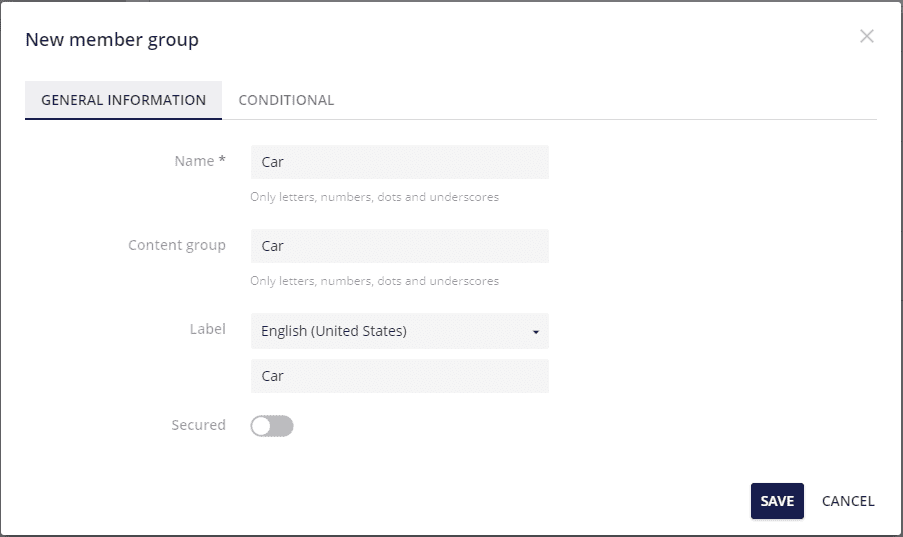Switch to the Conditional tab
This screenshot has width=903, height=537.
click(x=286, y=100)
